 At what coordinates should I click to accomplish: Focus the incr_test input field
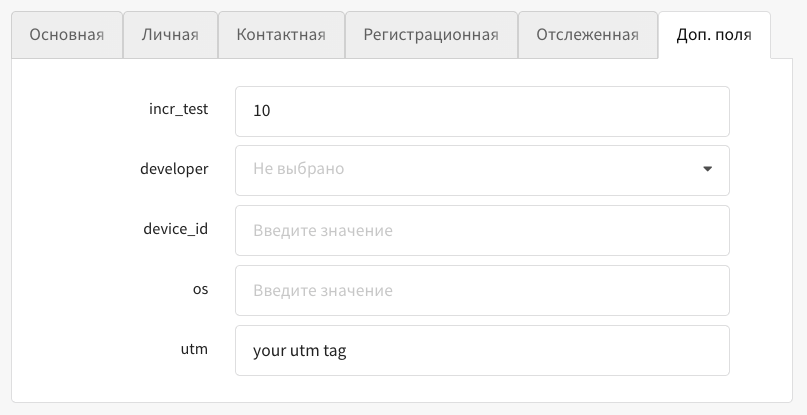tap(482, 110)
